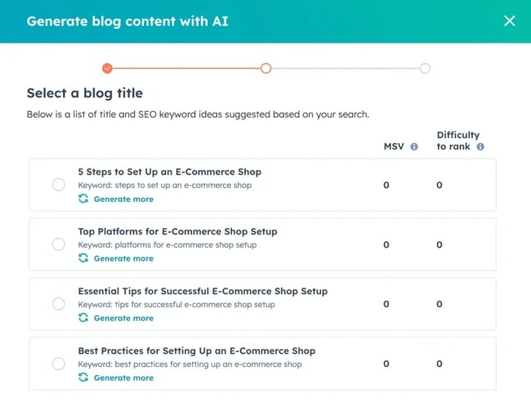Click refresh icon under Top Platforms title
The height and width of the screenshot is (420, 531).
[x=83, y=258]
